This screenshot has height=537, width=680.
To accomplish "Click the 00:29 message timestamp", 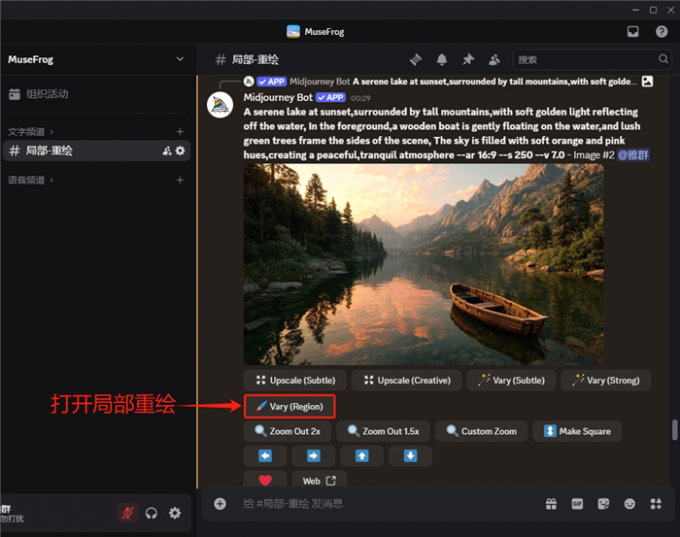I will coord(360,98).
